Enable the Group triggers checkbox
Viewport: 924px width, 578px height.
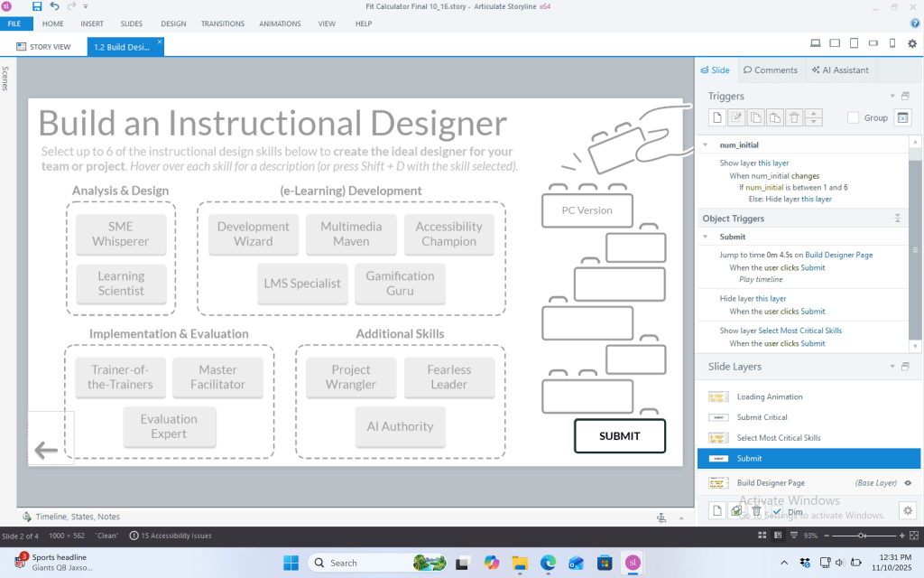854,117
